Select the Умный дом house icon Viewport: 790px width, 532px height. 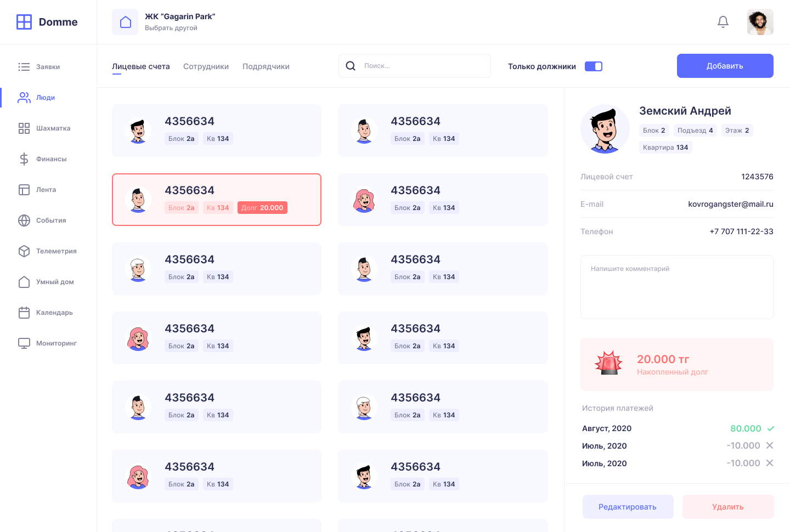pyautogui.click(x=24, y=282)
